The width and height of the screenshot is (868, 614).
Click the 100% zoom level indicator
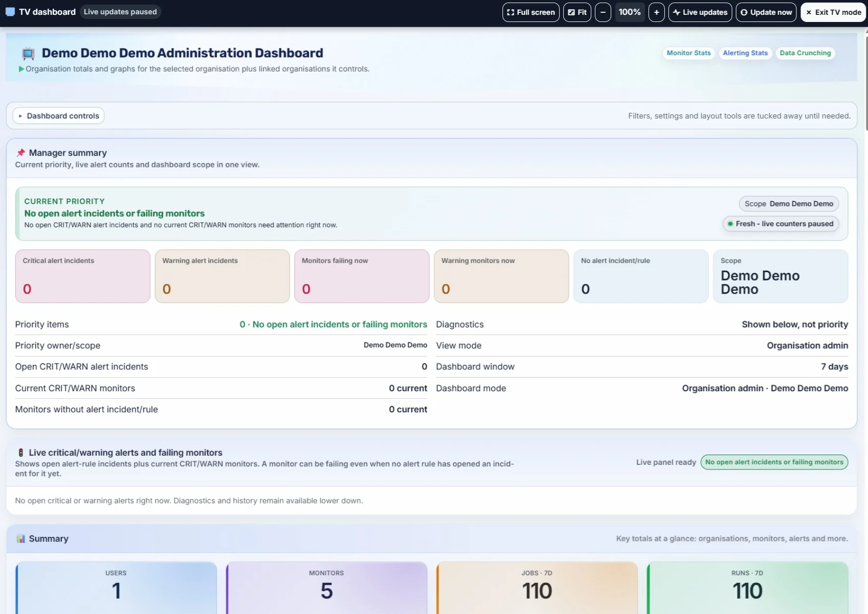630,12
